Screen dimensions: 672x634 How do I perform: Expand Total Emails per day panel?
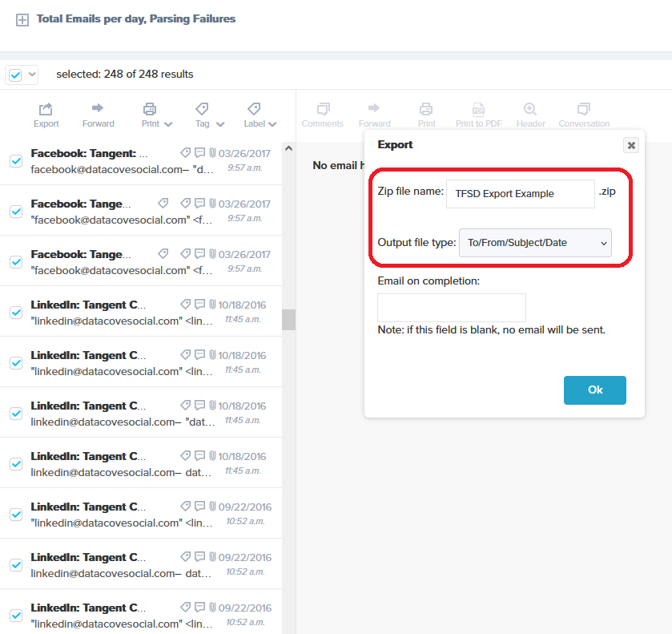pos(22,20)
